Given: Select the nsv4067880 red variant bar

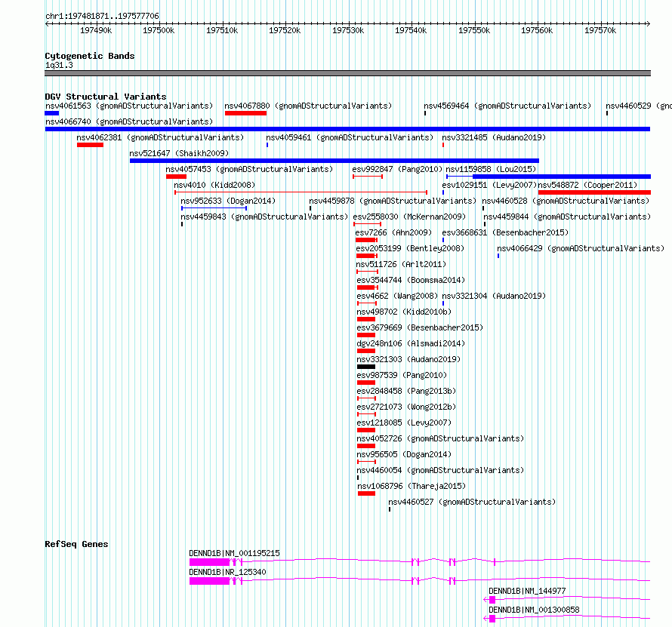Looking at the screenshot, I should pyautogui.click(x=245, y=113).
